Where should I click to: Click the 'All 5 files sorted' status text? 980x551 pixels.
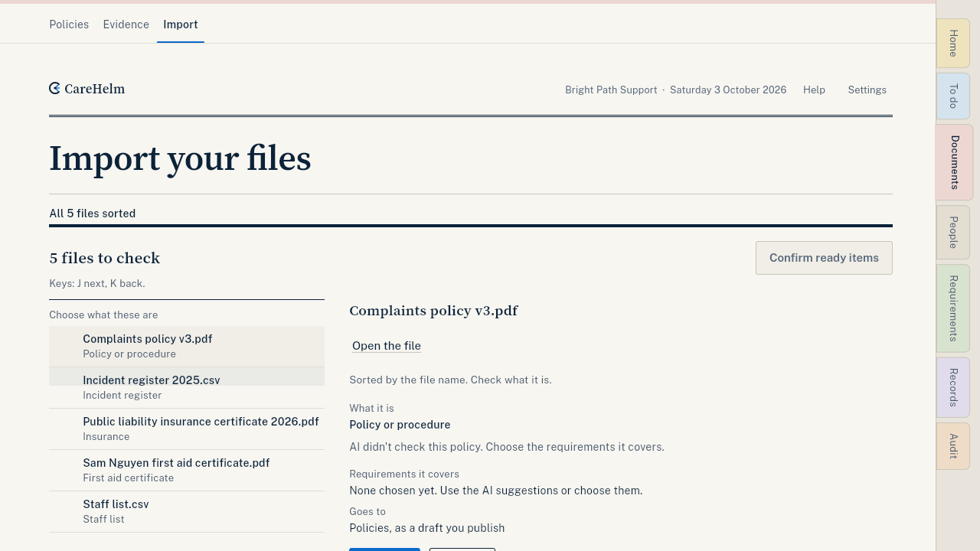pos(93,214)
